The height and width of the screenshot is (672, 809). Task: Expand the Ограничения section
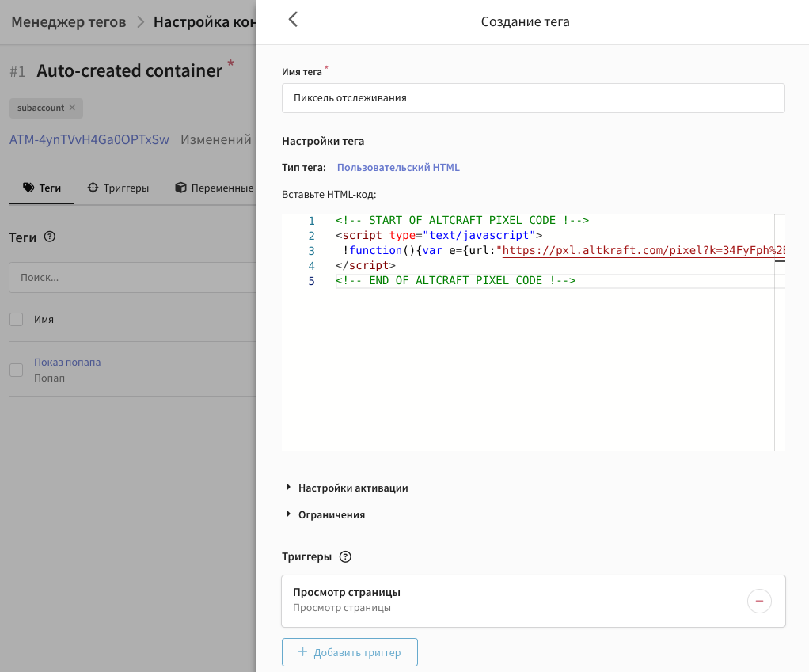[x=325, y=514]
